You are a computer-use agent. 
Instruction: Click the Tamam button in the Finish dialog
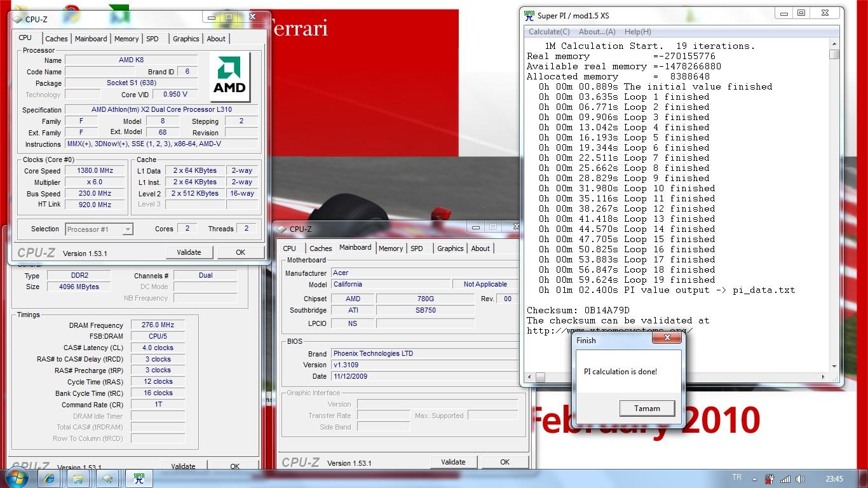coord(647,409)
